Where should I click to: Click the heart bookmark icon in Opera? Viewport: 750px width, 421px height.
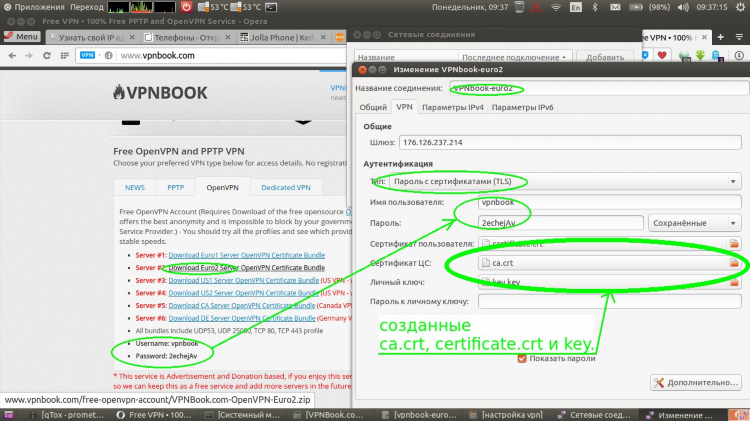662,55
